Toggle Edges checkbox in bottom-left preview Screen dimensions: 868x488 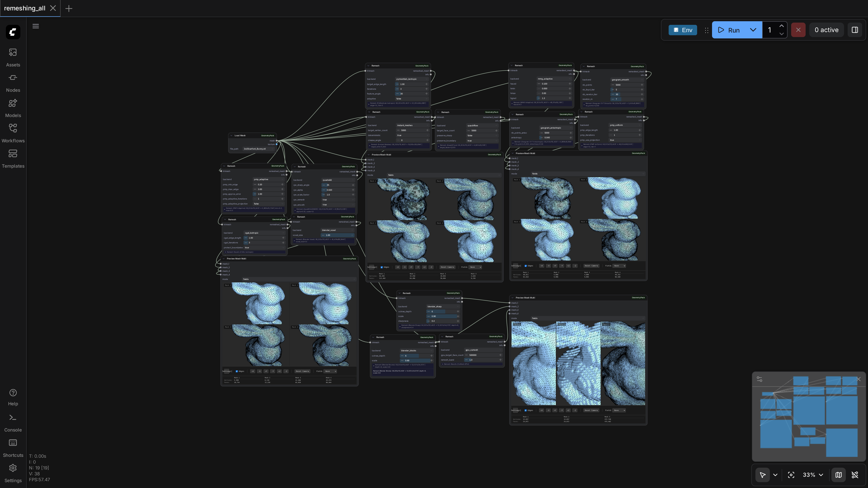(236, 371)
